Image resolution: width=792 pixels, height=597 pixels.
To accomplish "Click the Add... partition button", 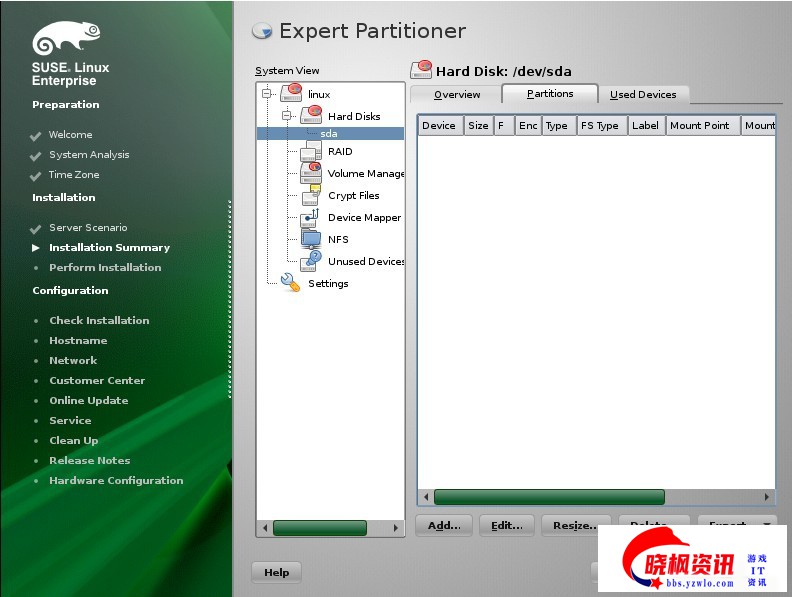I will [x=443, y=525].
